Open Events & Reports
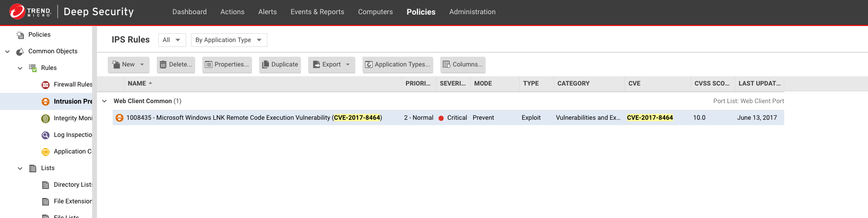 [317, 12]
